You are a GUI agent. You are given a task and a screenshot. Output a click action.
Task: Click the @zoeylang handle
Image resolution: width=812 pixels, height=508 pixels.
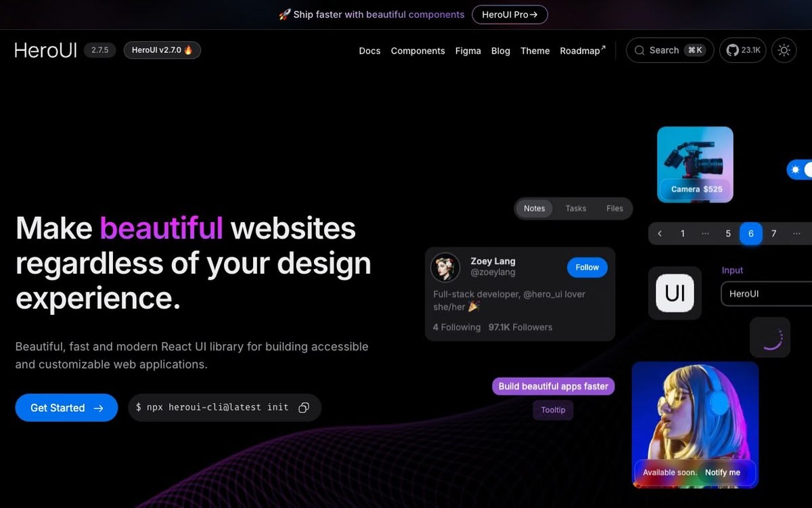493,272
